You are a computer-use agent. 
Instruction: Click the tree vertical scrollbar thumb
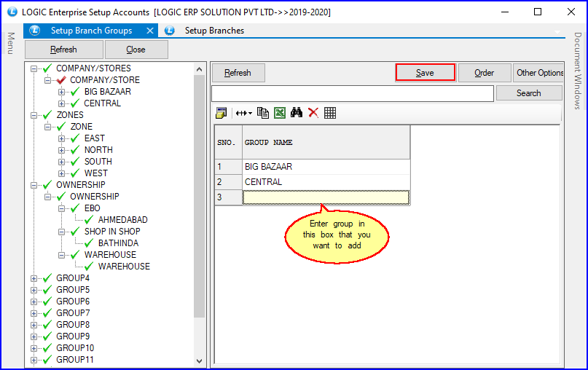(x=199, y=197)
